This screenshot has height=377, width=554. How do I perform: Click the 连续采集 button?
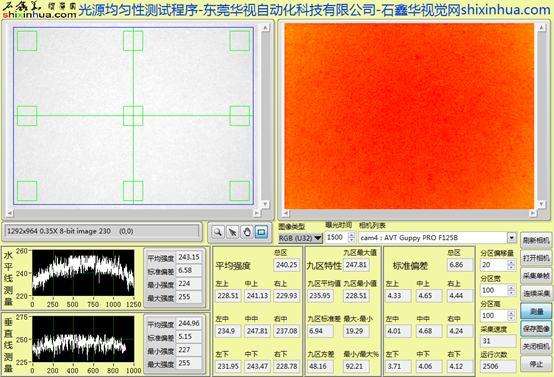[x=536, y=294]
